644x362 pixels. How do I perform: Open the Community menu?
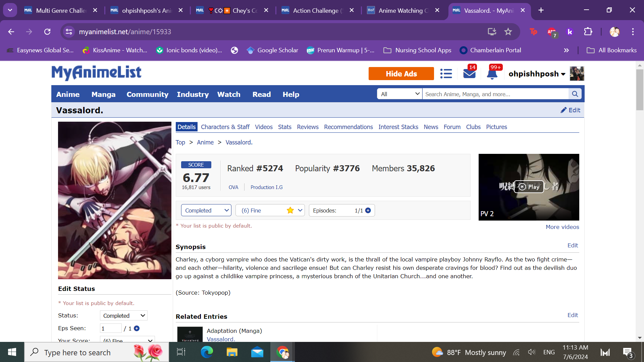[x=147, y=95]
